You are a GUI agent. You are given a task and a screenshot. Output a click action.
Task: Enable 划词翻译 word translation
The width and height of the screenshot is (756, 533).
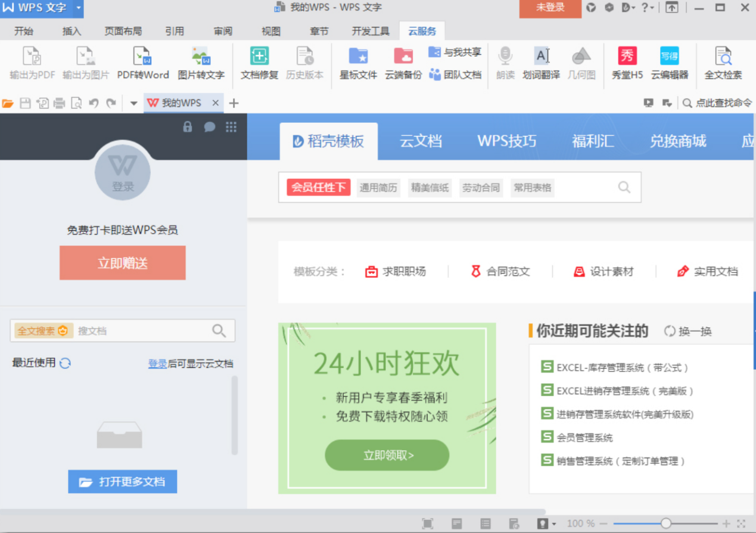[x=541, y=64]
